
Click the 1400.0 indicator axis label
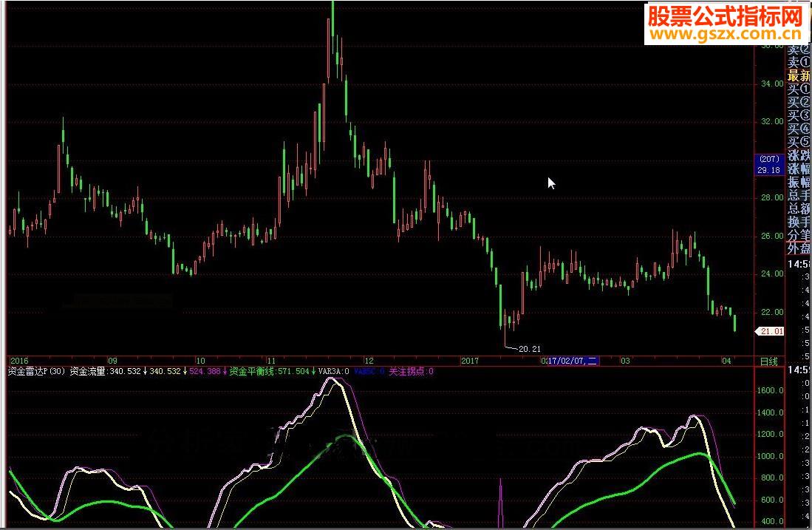(771, 412)
